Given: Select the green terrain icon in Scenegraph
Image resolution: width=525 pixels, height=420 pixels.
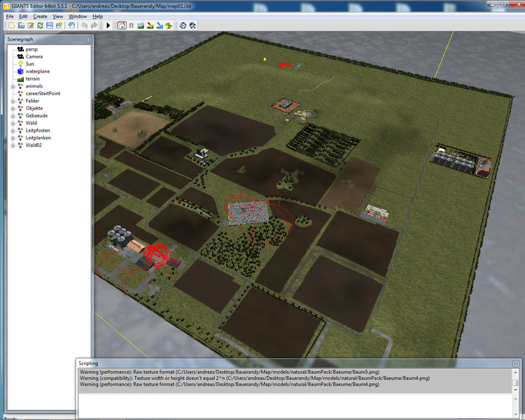Looking at the screenshot, I should click(x=20, y=79).
